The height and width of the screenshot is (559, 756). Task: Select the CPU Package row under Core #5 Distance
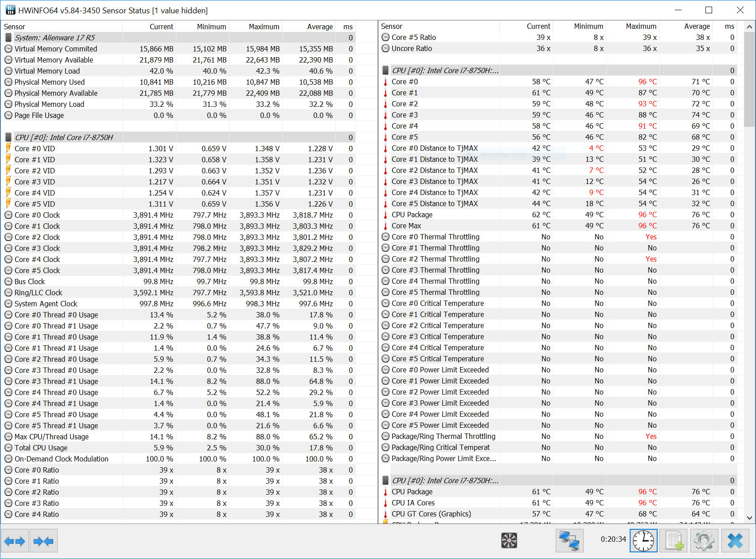click(x=558, y=215)
